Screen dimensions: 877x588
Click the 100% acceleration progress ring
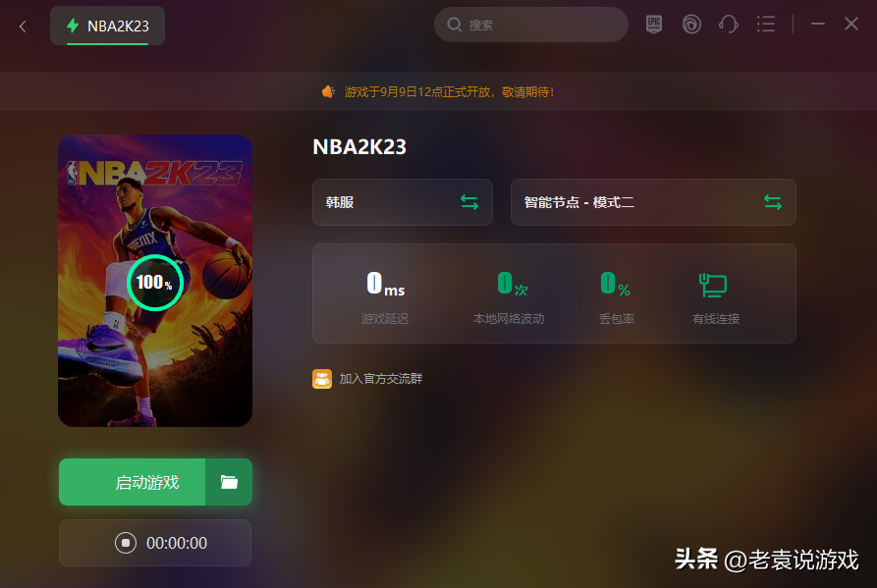pos(155,283)
